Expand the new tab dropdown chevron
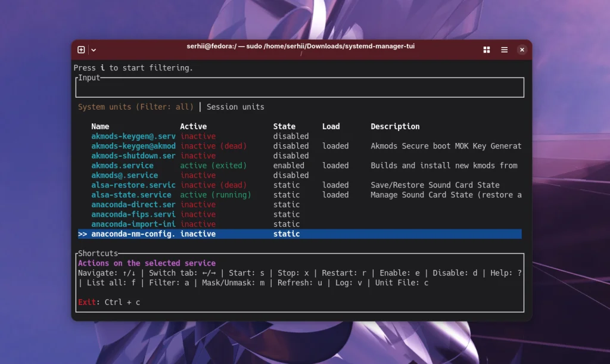The height and width of the screenshot is (364, 610). [x=94, y=50]
